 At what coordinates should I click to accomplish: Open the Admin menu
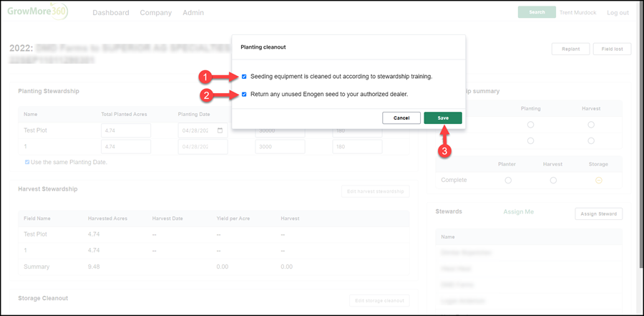(x=193, y=13)
